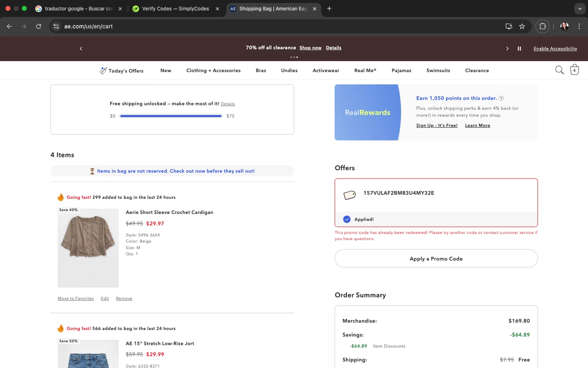Screen dimensions: 588x368
Task: Click the search magnifying glass icon
Action: (x=559, y=70)
